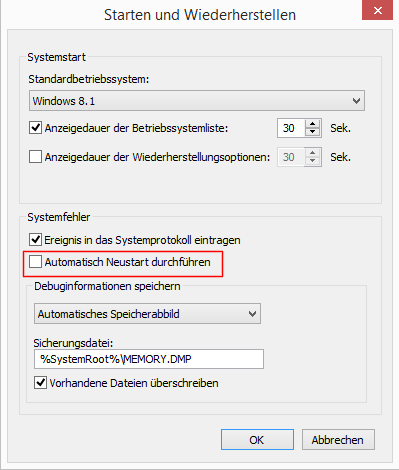Click the Starten und Wiederherstellen title bar
Viewport: 399px width, 470px height.
tap(200, 15)
